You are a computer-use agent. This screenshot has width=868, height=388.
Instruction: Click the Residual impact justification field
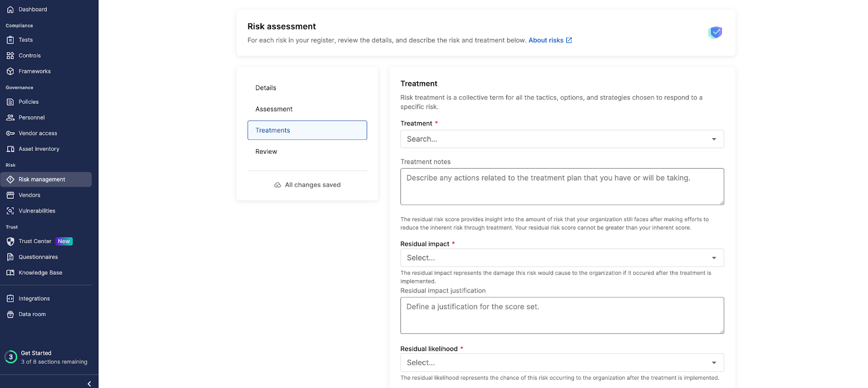[562, 316]
